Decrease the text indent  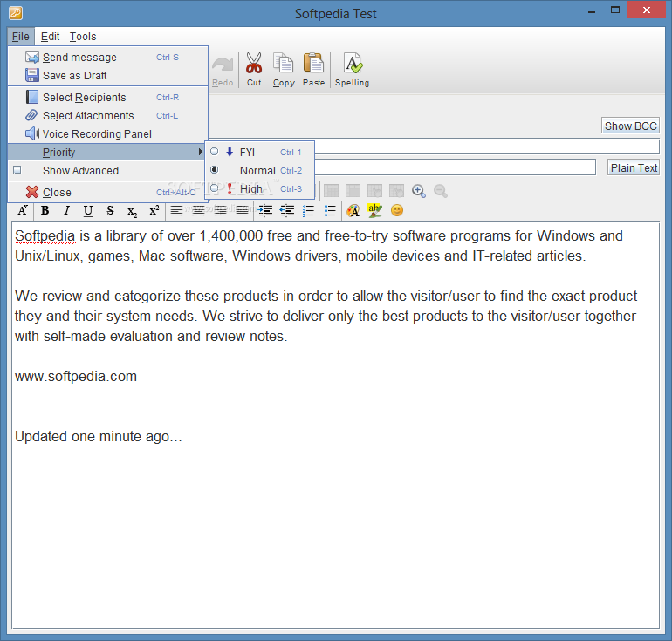[287, 211]
